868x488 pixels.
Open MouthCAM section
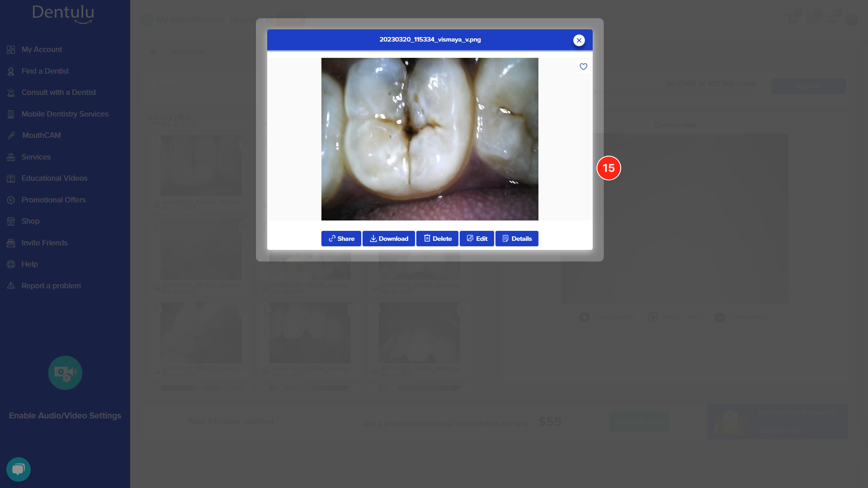coord(42,136)
